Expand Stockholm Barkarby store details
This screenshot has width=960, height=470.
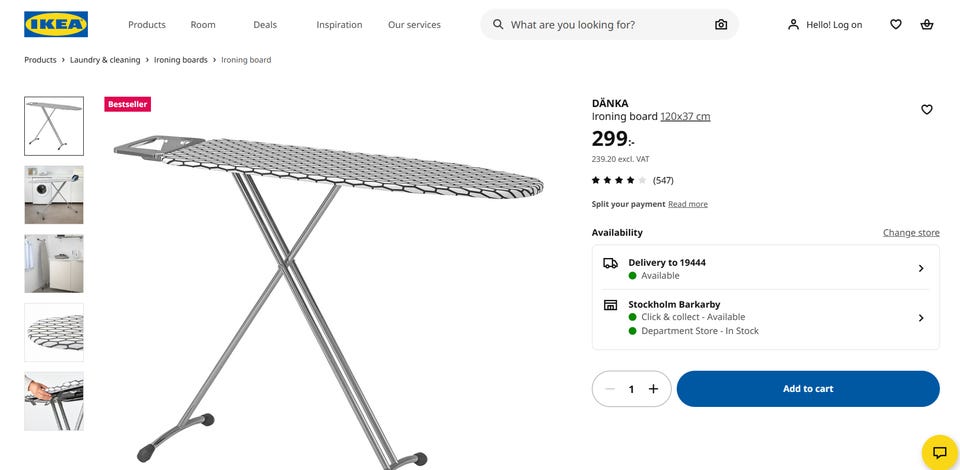[x=921, y=318]
